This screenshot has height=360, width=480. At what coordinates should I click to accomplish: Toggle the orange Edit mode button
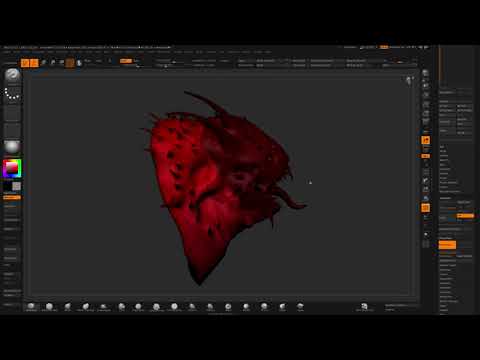point(25,63)
